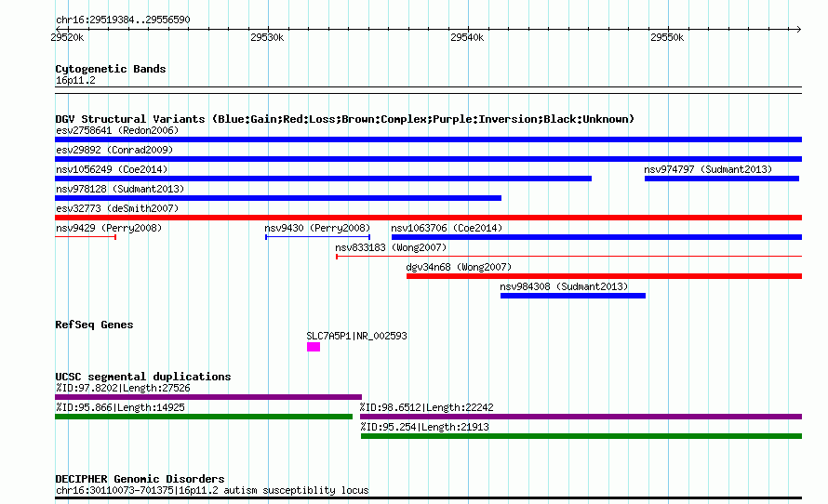Click the nsv9429 (Perry2008) label text
The width and height of the screenshot is (828, 504).
coord(109,228)
